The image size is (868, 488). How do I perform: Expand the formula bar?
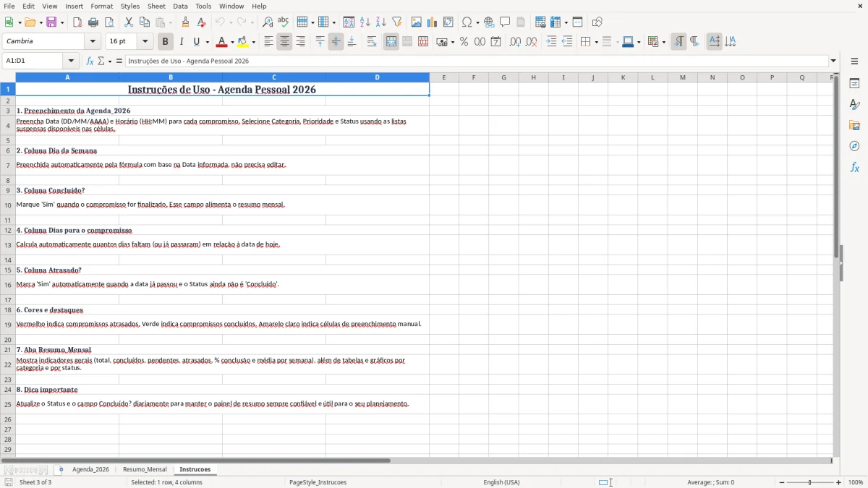click(x=833, y=61)
